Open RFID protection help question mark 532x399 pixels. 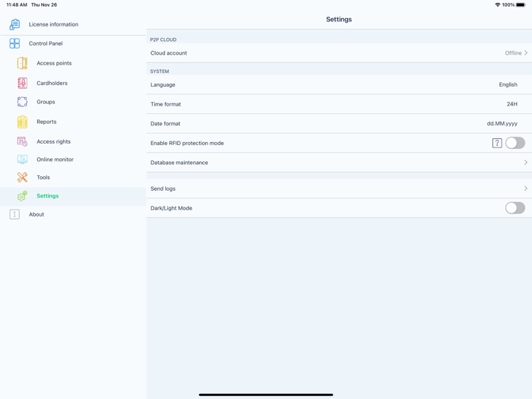(497, 143)
